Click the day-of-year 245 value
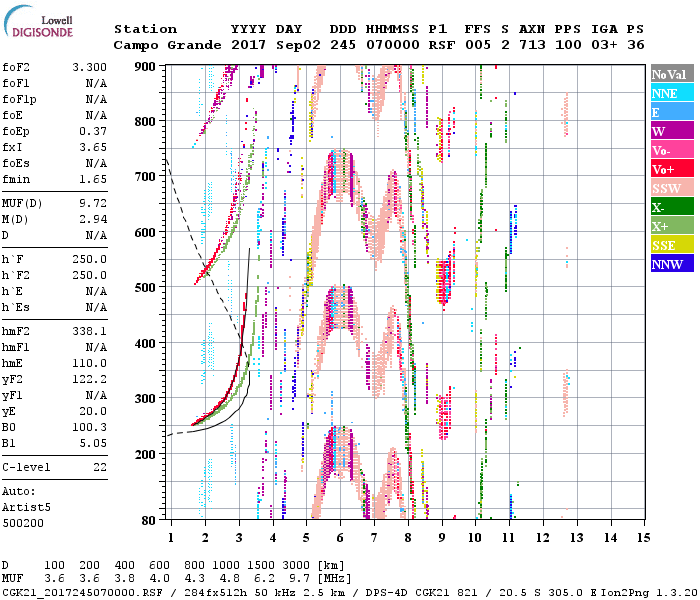This screenshot has height=600, width=700. click(343, 45)
